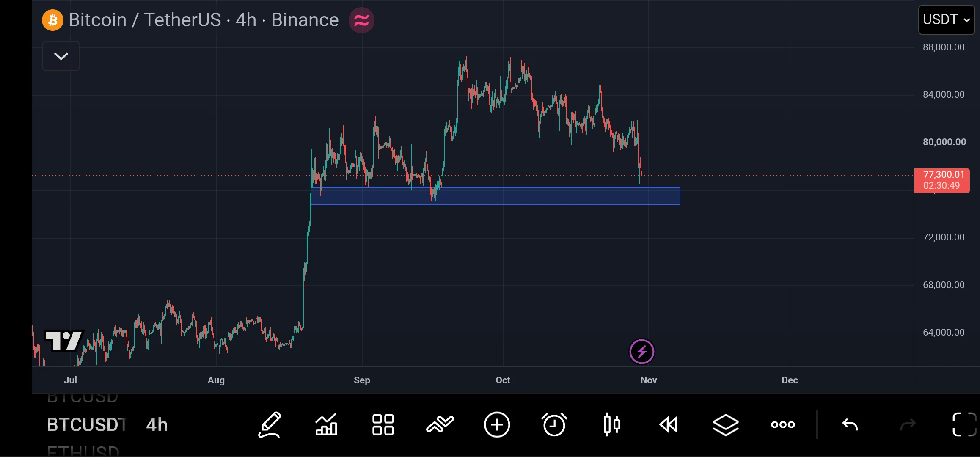
Task: Click the orange Bitcoin logo icon
Action: 52,20
